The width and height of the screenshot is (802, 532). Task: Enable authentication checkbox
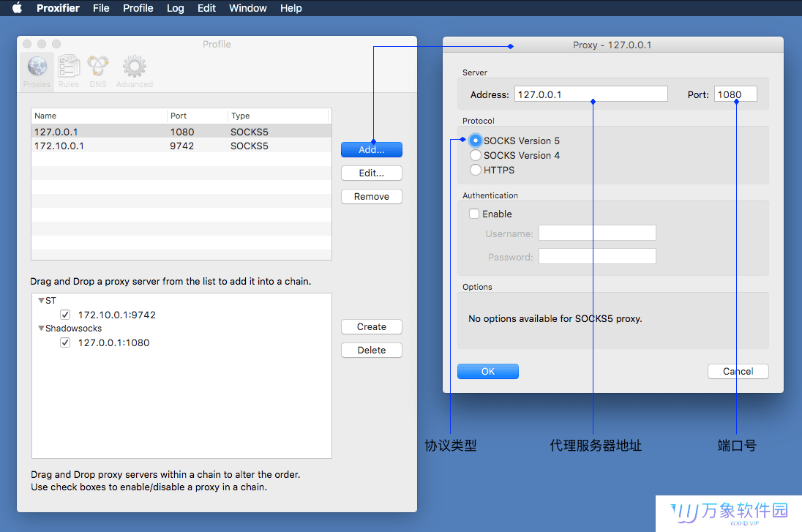pyautogui.click(x=474, y=214)
